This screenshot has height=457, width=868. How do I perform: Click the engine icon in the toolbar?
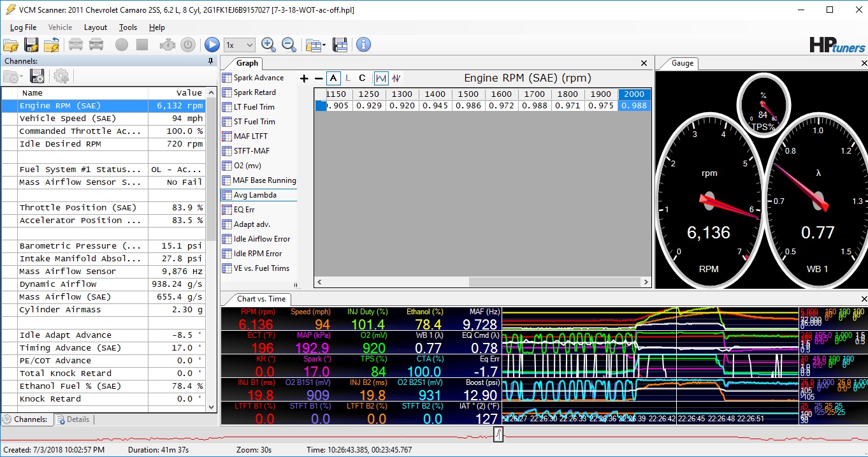[x=168, y=45]
